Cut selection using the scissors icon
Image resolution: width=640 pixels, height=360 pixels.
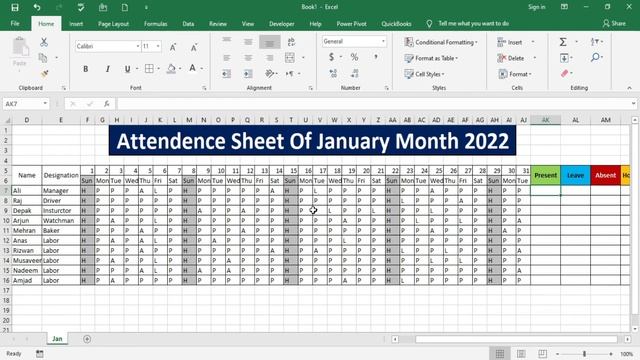pos(44,42)
